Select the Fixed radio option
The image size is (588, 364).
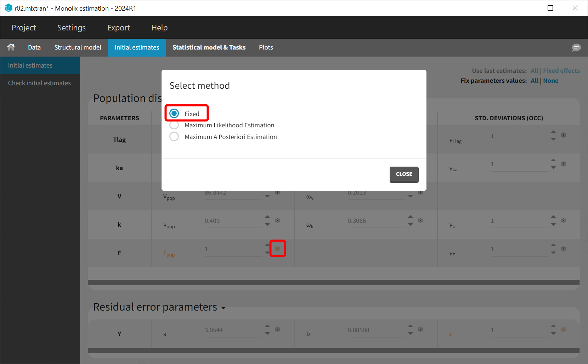point(174,114)
